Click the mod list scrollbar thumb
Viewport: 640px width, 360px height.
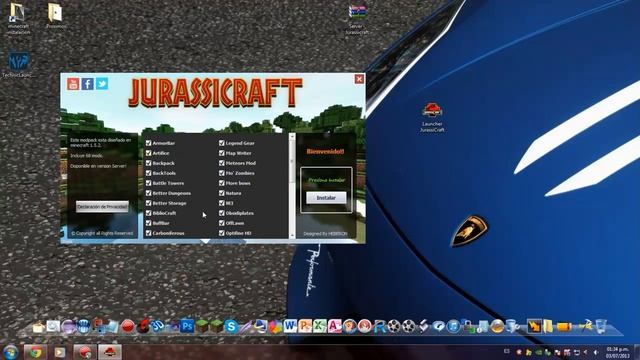(x=292, y=161)
